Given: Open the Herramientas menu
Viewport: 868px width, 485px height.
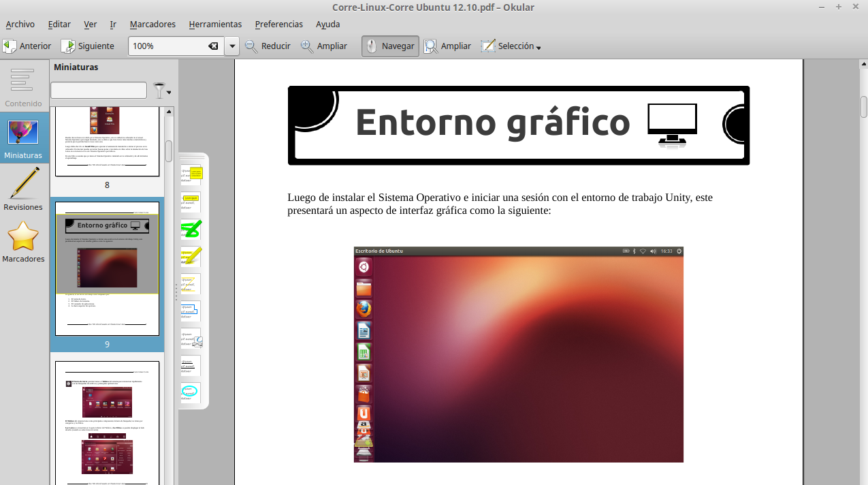Looking at the screenshot, I should 215,24.
